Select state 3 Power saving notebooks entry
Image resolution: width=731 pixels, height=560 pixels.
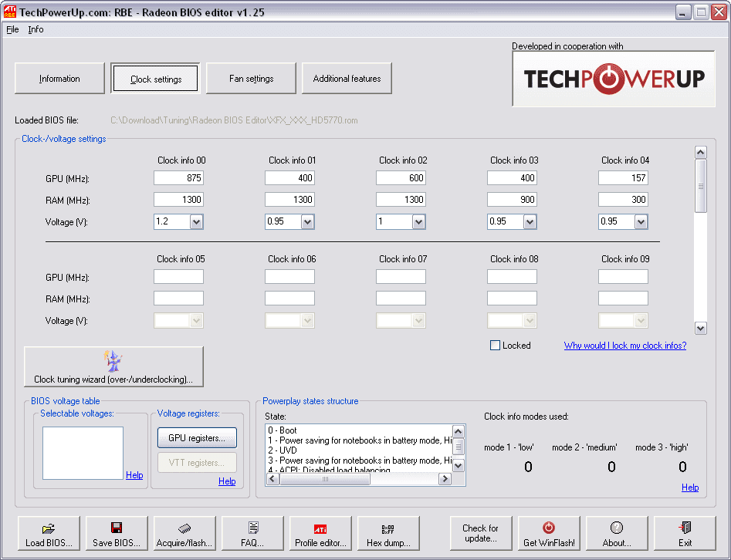point(358,460)
